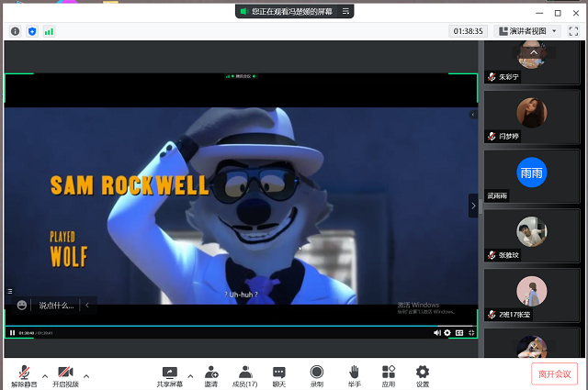Screen dimensions: 588x390
Task: Start recording with the 录制 icon
Action: (317, 373)
